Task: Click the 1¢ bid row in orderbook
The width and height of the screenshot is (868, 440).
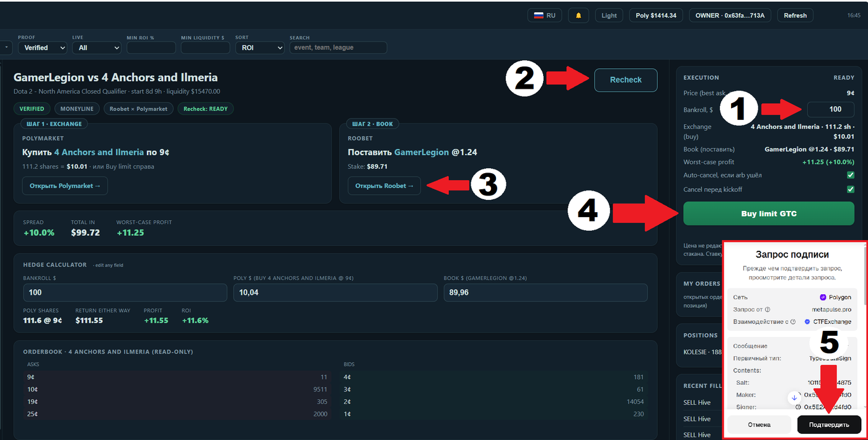Action: pyautogui.click(x=494, y=414)
